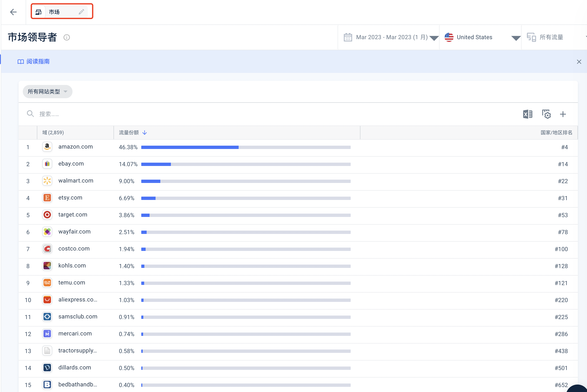Click the temu.com favicon
The image size is (587, 392).
(x=47, y=283)
